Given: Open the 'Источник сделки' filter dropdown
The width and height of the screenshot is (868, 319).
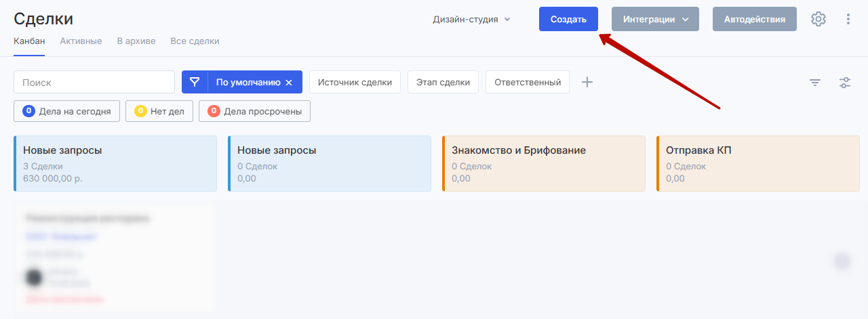Looking at the screenshot, I should pyautogui.click(x=355, y=82).
